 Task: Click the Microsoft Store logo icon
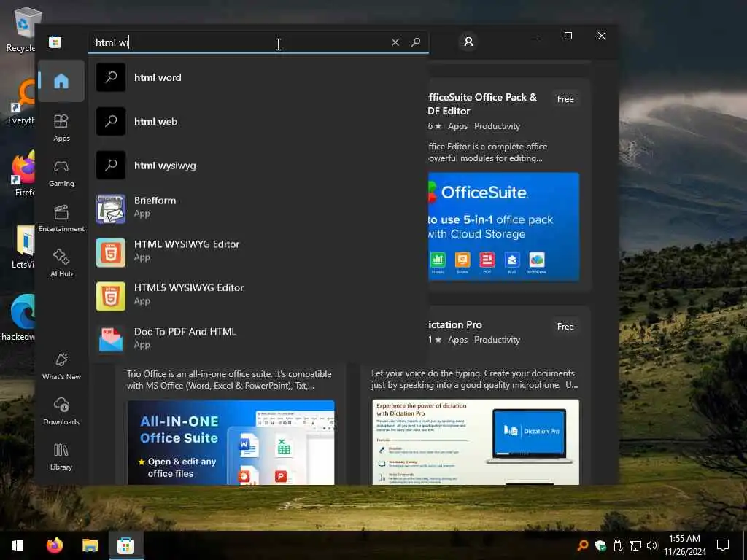[x=55, y=42]
